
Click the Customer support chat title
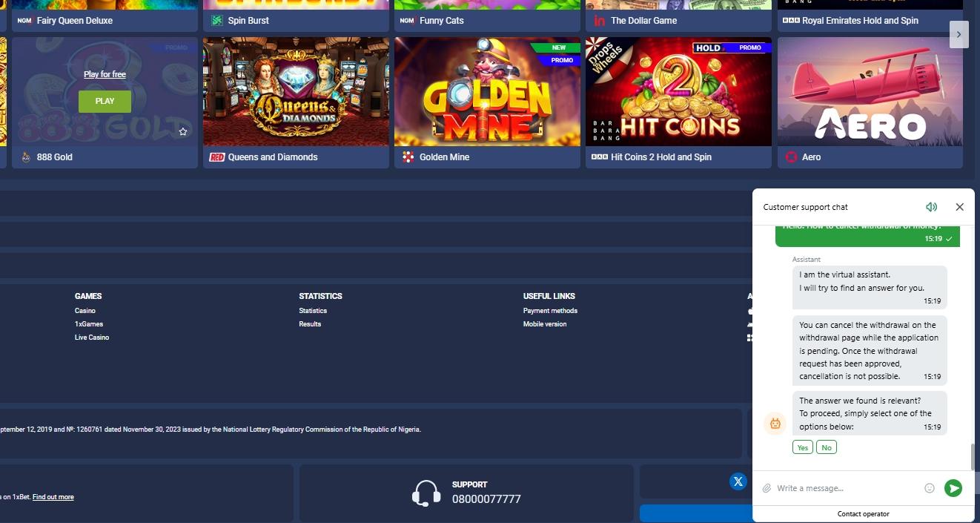tap(805, 207)
